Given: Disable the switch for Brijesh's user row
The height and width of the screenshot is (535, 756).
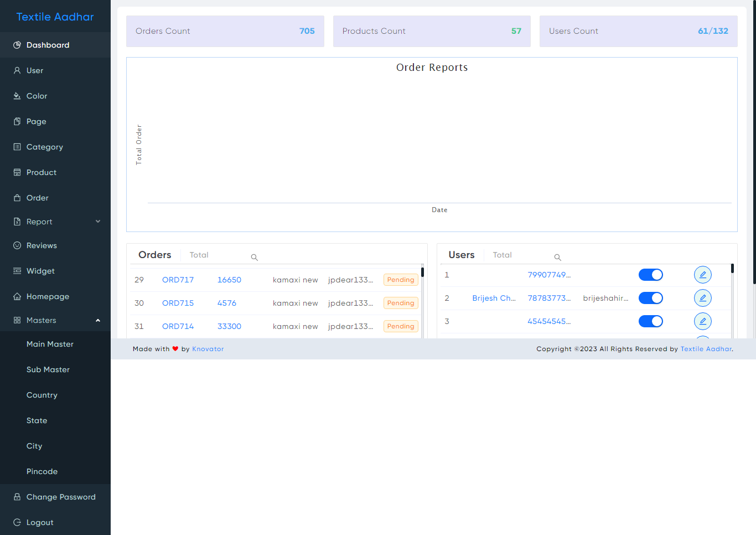Looking at the screenshot, I should pos(650,298).
